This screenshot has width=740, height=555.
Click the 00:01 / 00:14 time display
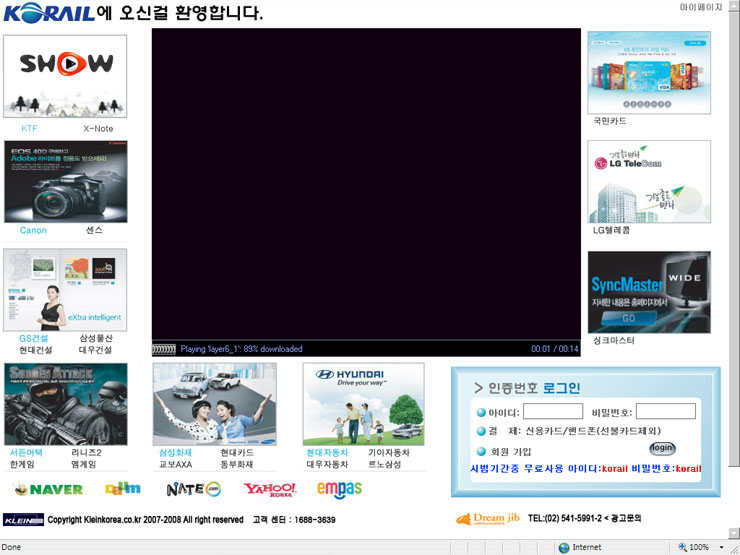coord(555,349)
